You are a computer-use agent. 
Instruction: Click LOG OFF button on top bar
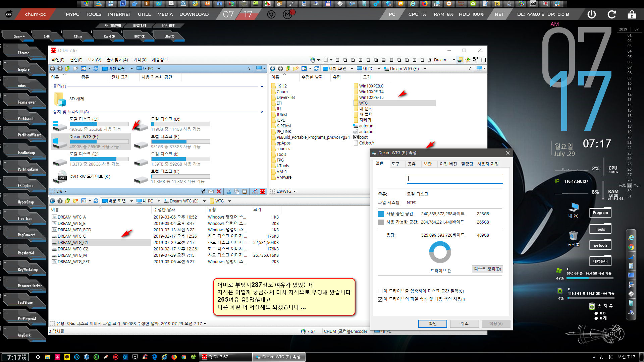pyautogui.click(x=168, y=26)
